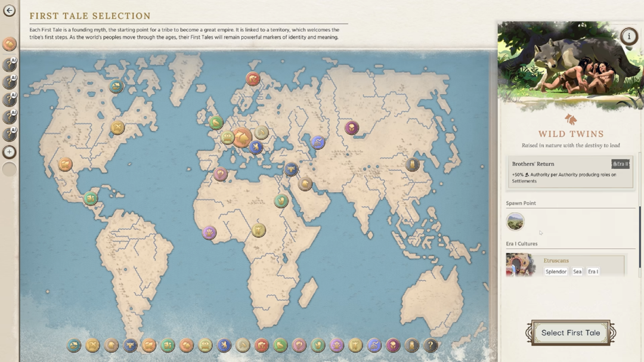Viewport: 644px width, 362px height.
Task: Select the topmost AI opponent slot
Action: coord(10,65)
